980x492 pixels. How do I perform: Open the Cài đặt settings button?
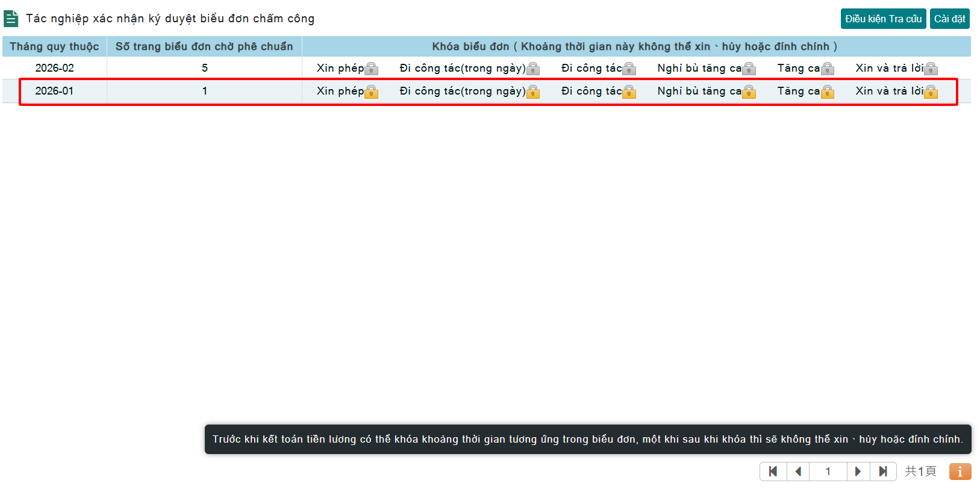tap(949, 19)
